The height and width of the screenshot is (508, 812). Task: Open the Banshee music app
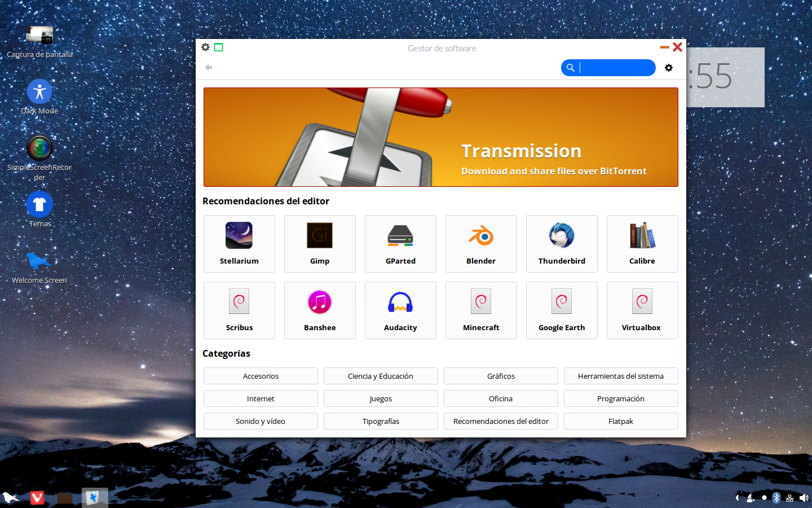[x=320, y=310]
